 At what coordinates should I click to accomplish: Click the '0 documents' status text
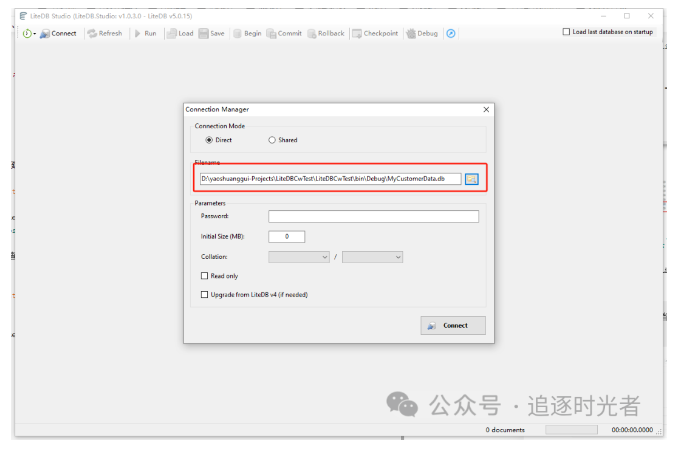click(x=505, y=430)
